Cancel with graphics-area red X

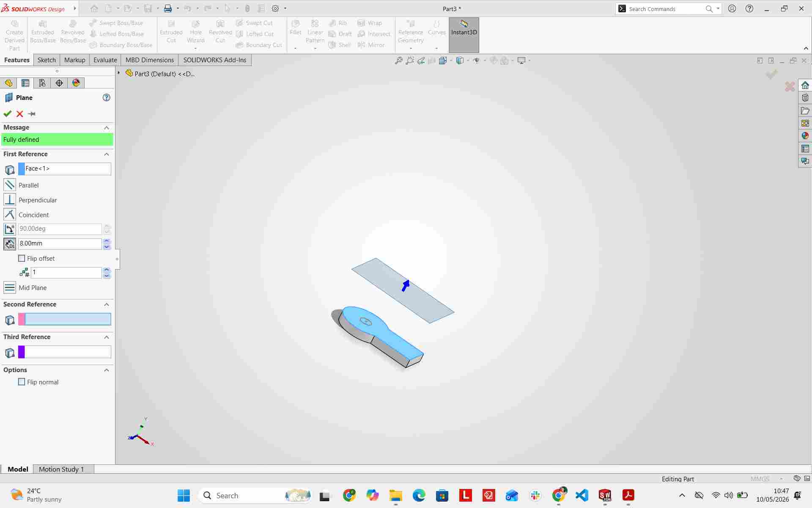[790, 87]
